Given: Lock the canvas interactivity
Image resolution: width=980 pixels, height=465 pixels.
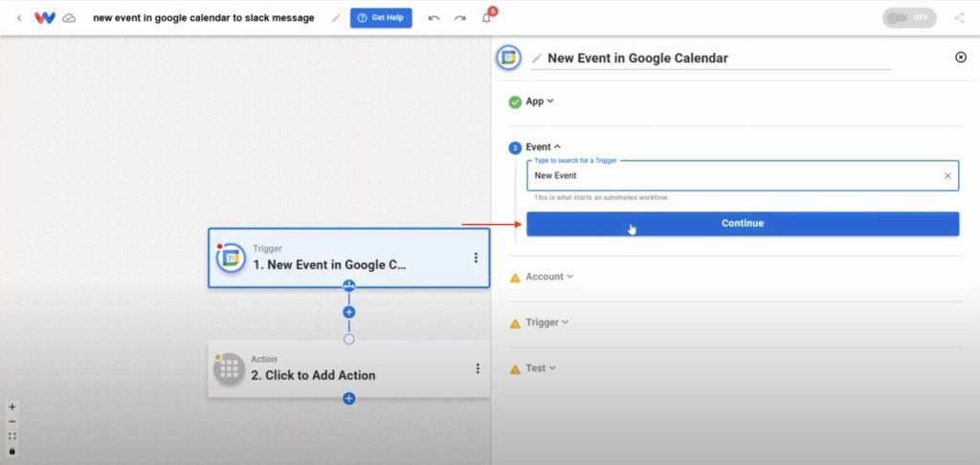Looking at the screenshot, I should (x=11, y=452).
